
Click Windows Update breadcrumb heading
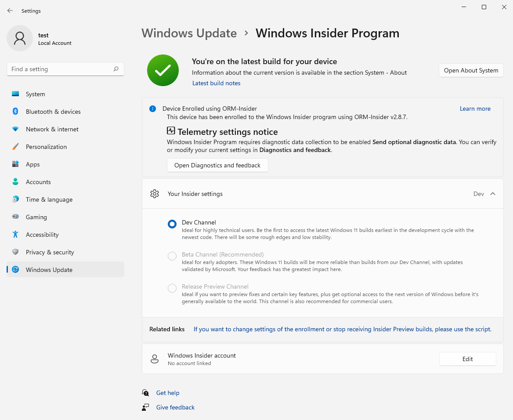click(189, 33)
